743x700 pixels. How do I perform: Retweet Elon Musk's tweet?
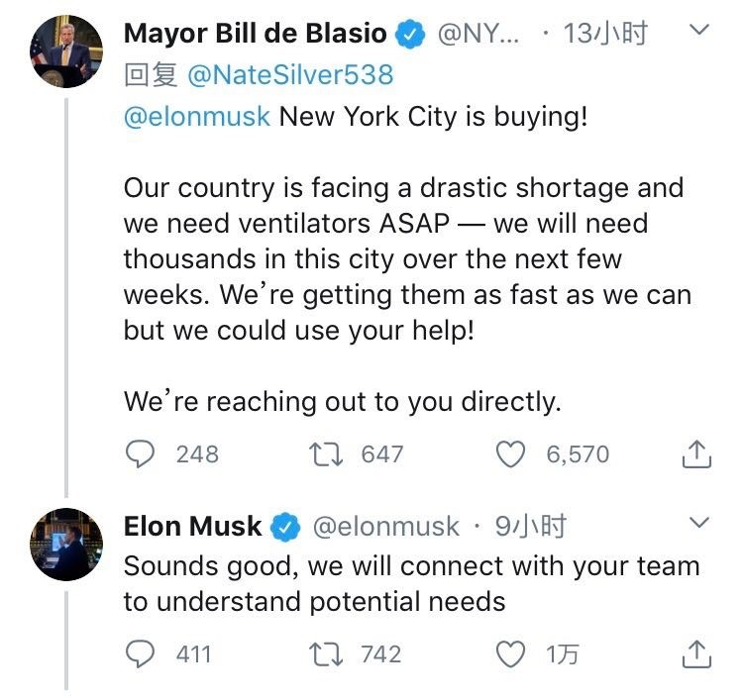[324, 653]
